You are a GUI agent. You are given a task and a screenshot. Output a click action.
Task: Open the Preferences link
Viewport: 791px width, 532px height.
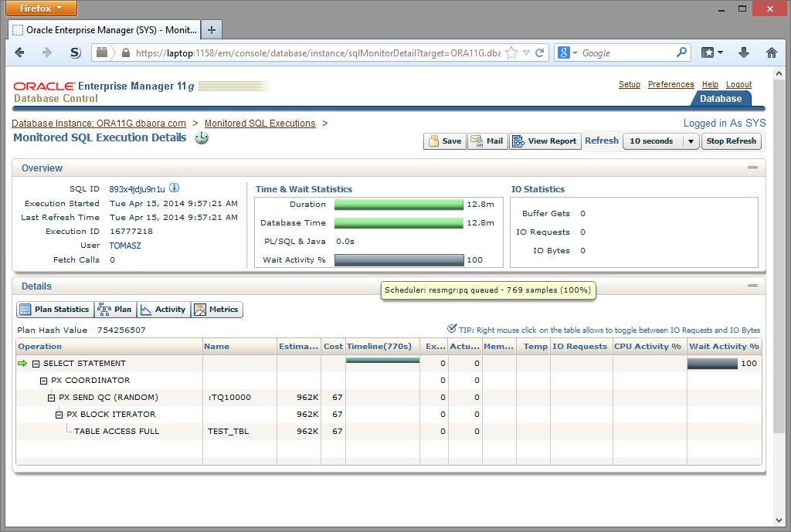click(x=670, y=84)
